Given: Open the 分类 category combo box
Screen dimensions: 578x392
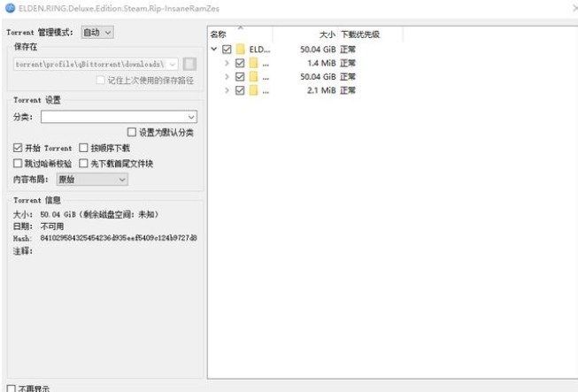Looking at the screenshot, I should click(119, 117).
